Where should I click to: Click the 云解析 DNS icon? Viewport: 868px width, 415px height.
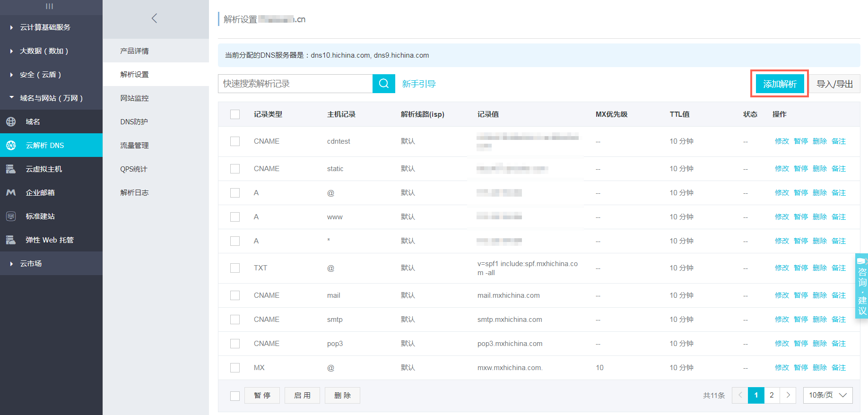[x=11, y=145]
